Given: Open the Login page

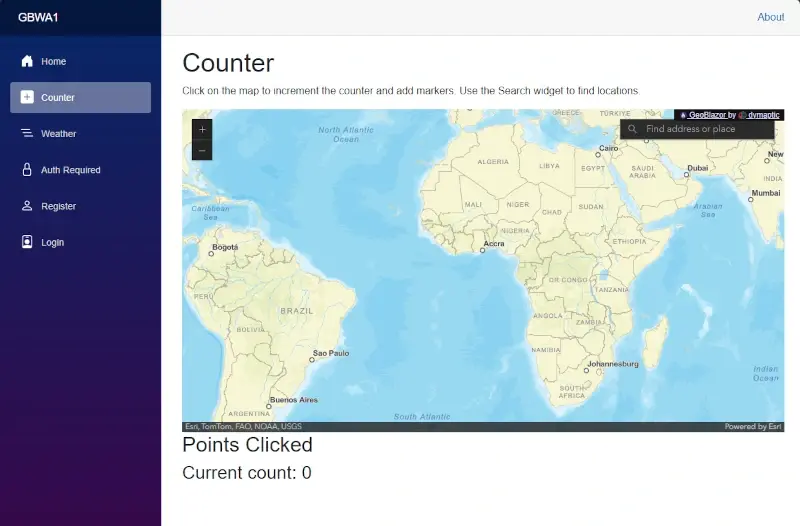Looking at the screenshot, I should coord(81,242).
